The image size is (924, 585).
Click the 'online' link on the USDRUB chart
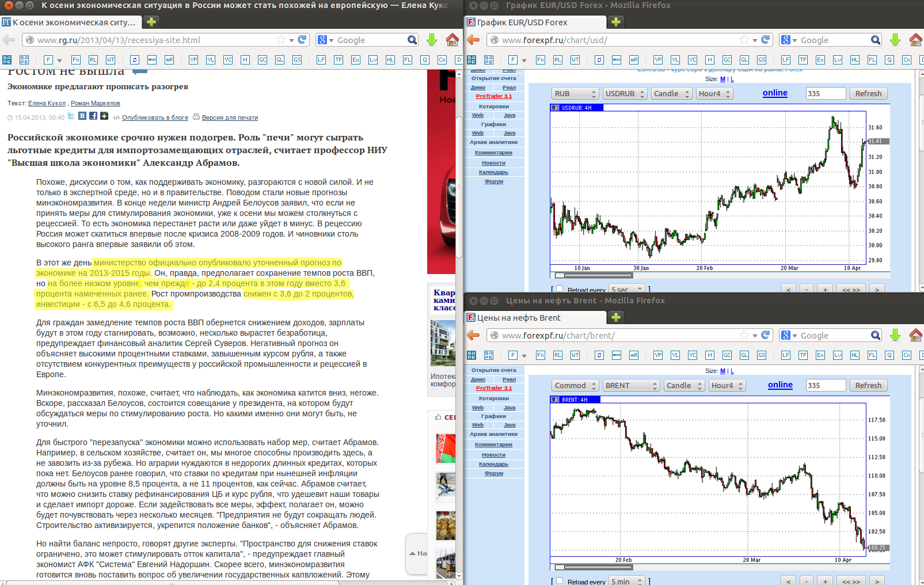tap(775, 93)
